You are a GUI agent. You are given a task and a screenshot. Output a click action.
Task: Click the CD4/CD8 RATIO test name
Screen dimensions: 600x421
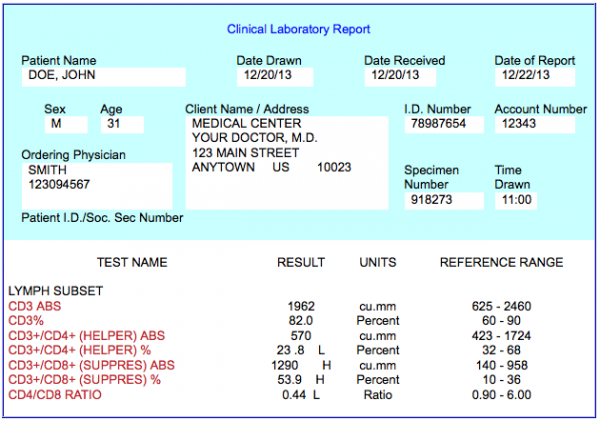coord(54,395)
